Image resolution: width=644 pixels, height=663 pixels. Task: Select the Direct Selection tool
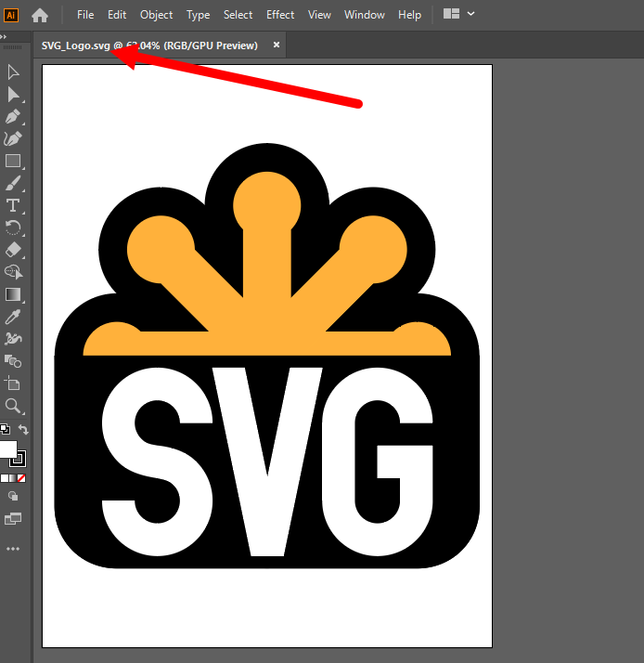click(13, 95)
